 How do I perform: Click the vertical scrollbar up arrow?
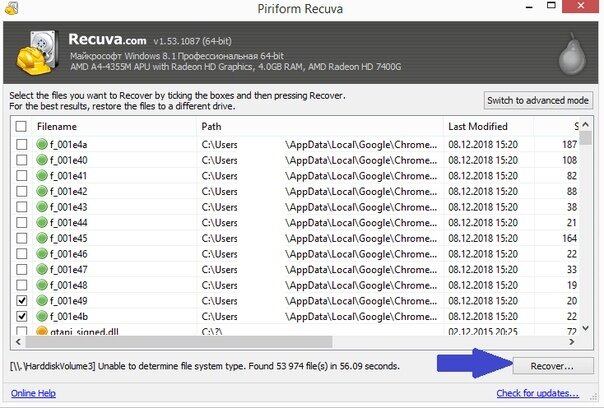coord(586,124)
